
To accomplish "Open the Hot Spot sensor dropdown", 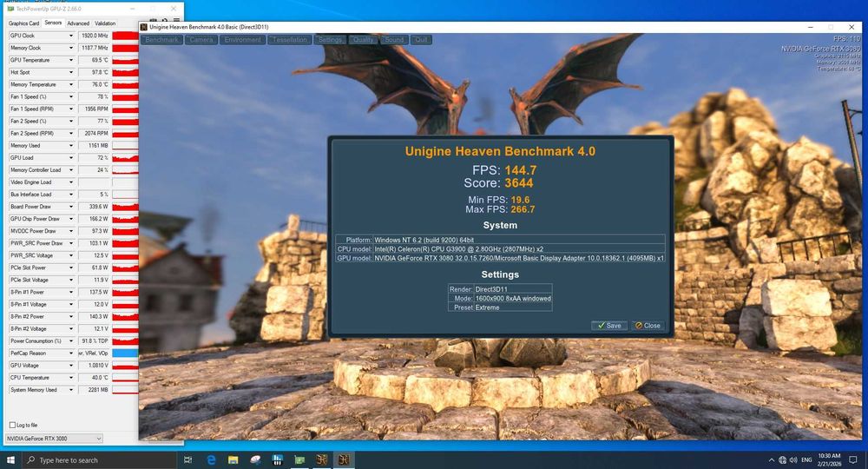I will (x=71, y=72).
